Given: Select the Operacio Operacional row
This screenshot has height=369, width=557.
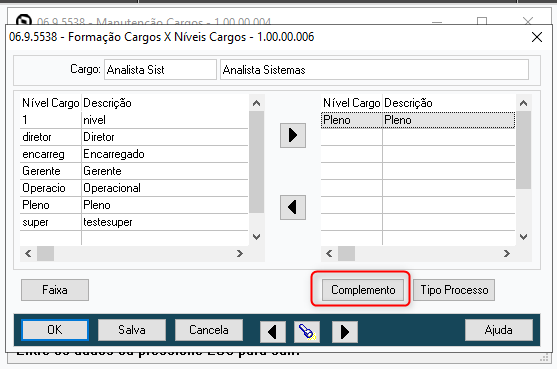Looking at the screenshot, I should 134,188.
